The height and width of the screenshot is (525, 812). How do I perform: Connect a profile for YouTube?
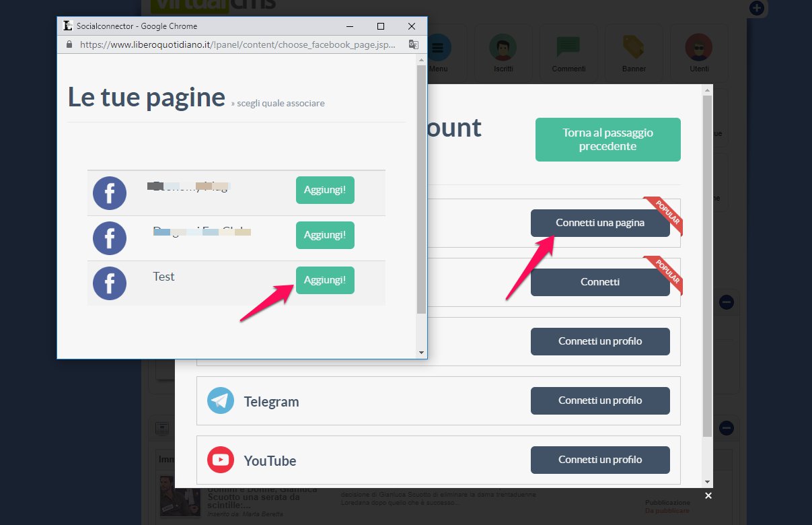(599, 460)
